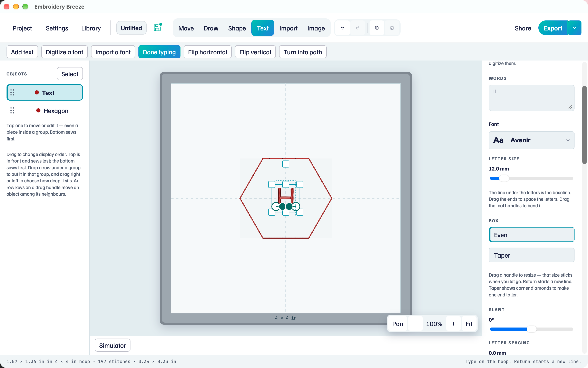588x368 pixels.
Task: Click Import a font button
Action: click(113, 52)
